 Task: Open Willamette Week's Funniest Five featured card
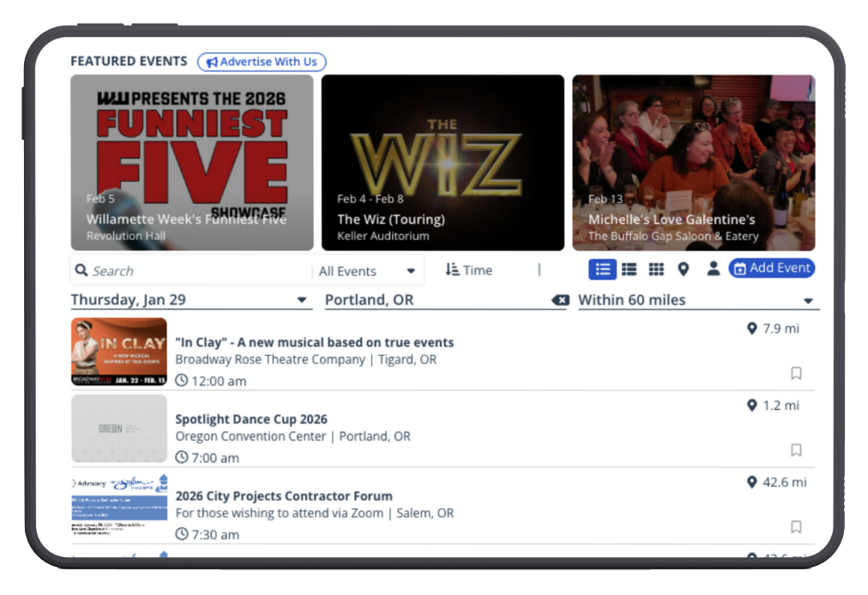(192, 163)
